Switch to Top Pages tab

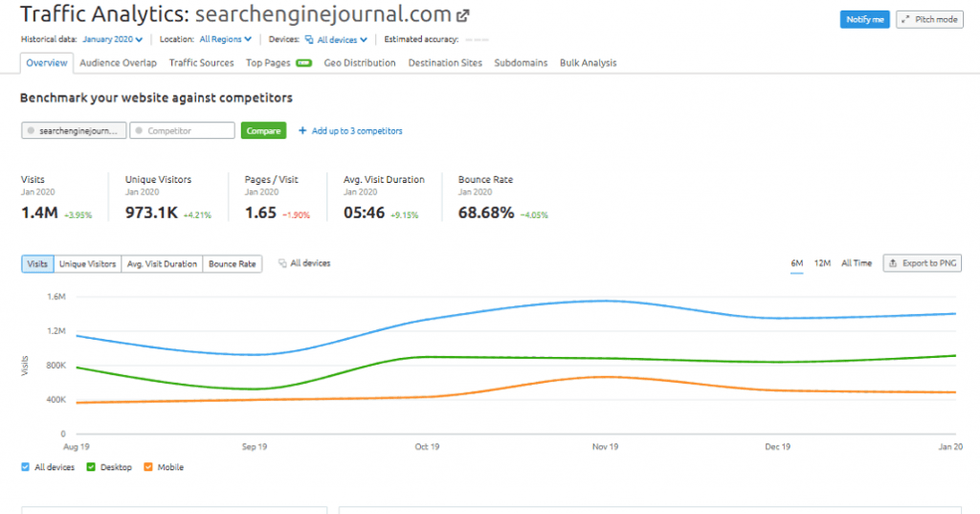[x=268, y=62]
